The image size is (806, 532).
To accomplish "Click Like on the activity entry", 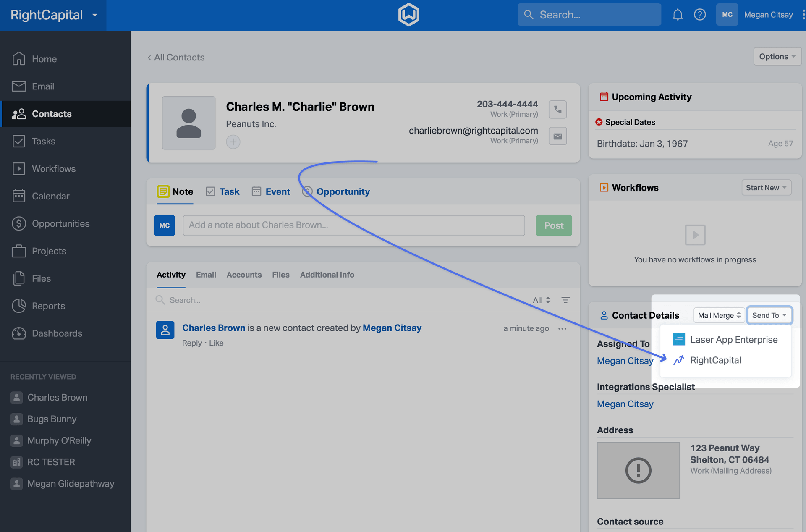I will click(x=216, y=343).
